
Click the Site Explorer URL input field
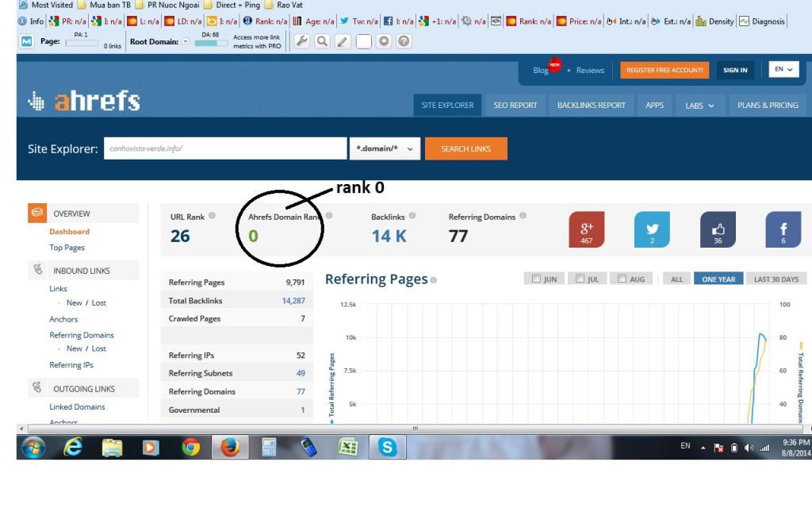point(225,148)
